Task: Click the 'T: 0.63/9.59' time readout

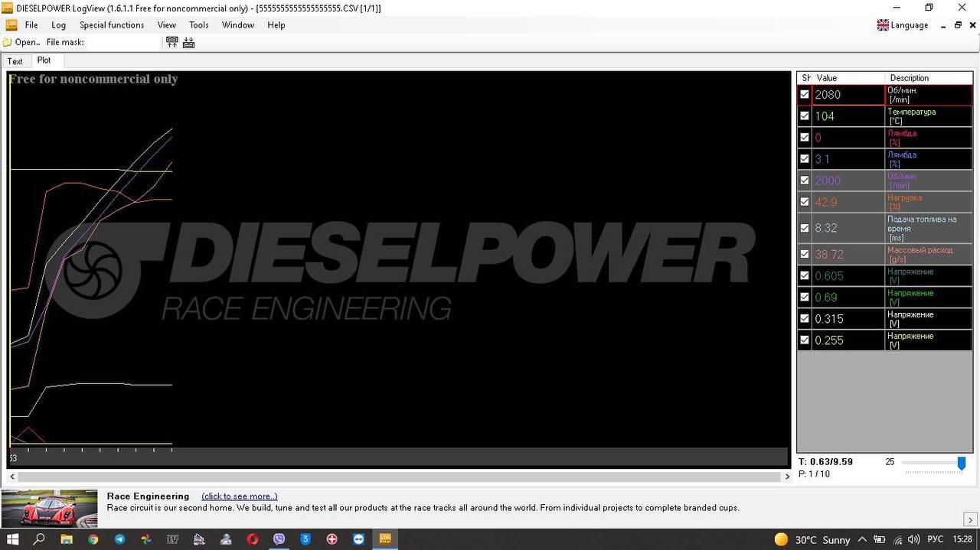Action: coord(825,462)
